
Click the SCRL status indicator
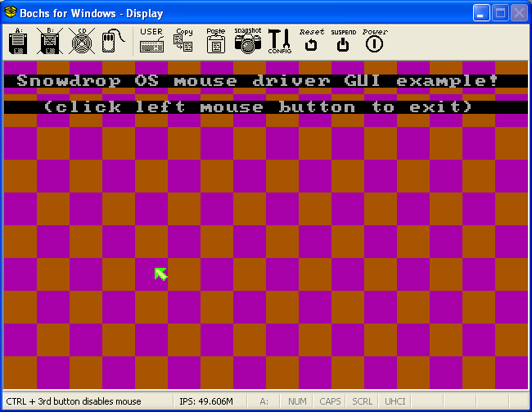tap(362, 401)
